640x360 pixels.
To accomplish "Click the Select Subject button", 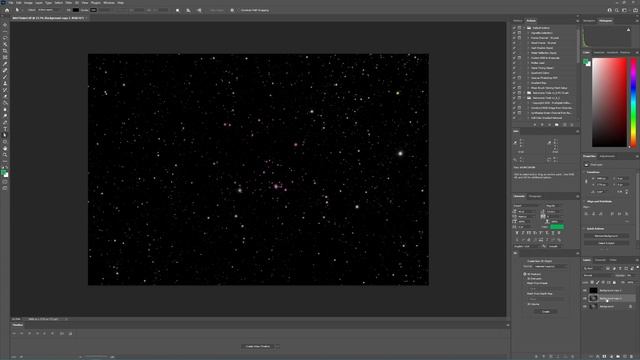I will tap(606, 243).
